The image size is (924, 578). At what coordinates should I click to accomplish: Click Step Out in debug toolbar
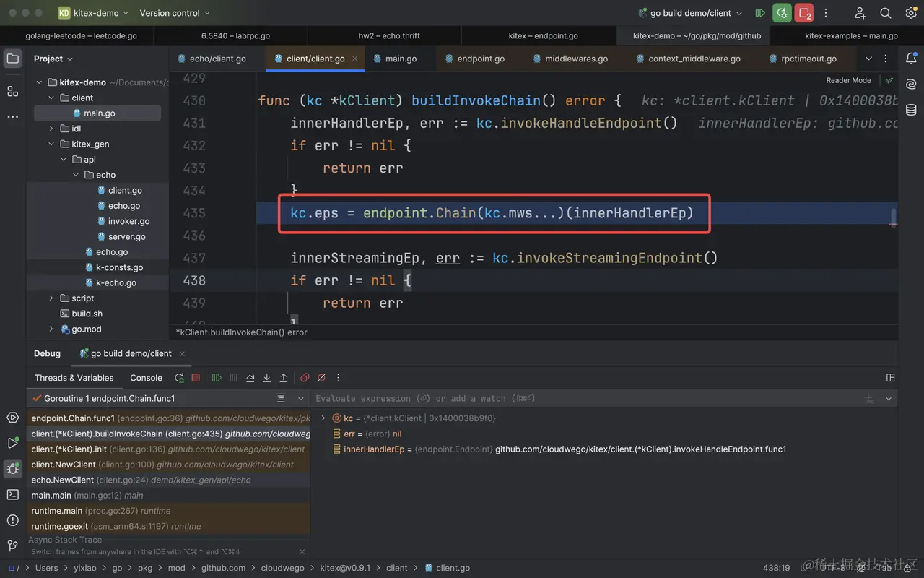tap(284, 378)
